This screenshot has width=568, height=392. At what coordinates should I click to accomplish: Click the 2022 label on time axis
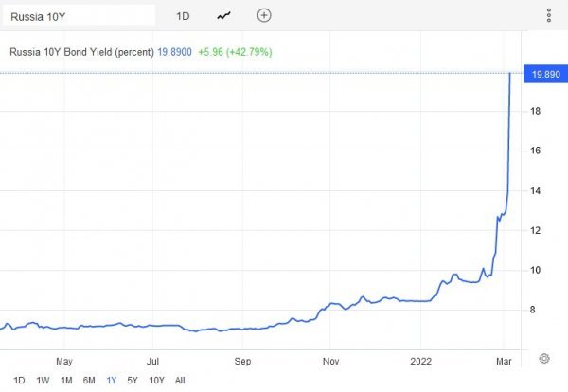pyautogui.click(x=420, y=361)
